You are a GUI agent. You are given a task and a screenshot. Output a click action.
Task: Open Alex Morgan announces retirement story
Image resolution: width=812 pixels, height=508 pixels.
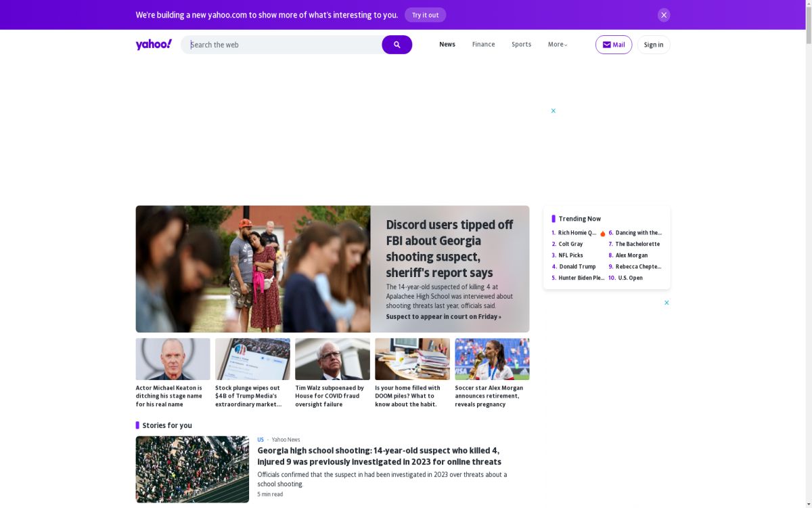click(489, 396)
